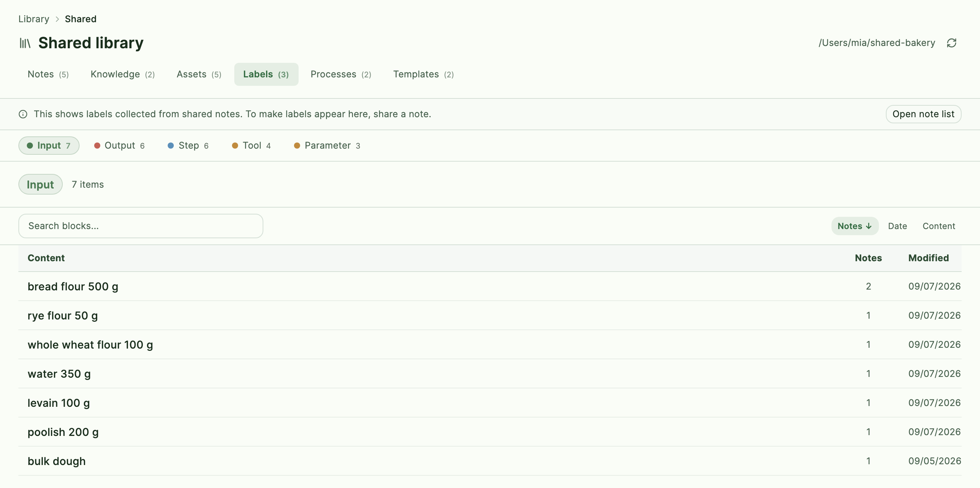
Task: Click the 09/05/2026 modified date
Action: (934, 461)
